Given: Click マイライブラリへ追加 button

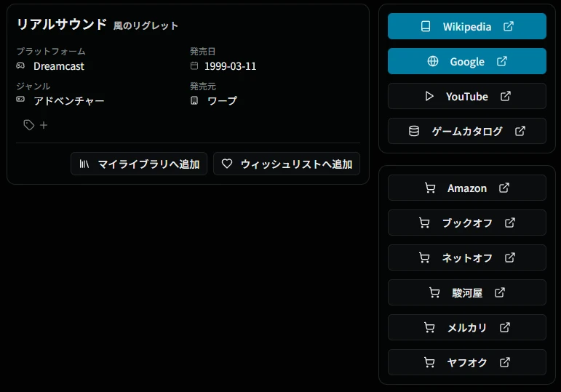Looking at the screenshot, I should point(139,164).
